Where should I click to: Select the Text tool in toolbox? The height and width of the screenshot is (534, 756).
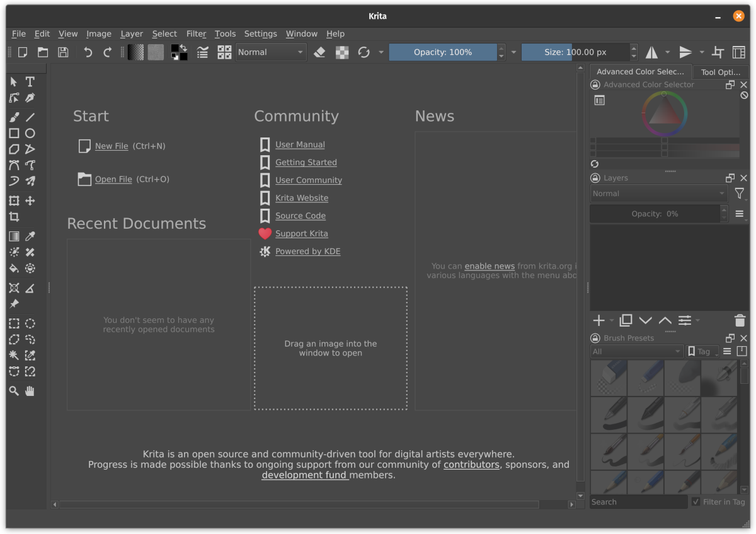(30, 82)
